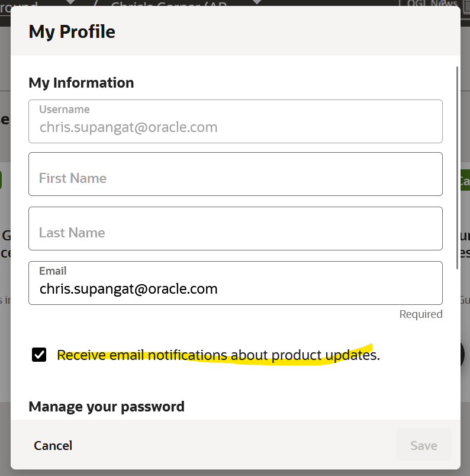Click the "Required" hint below Email

pyautogui.click(x=421, y=314)
